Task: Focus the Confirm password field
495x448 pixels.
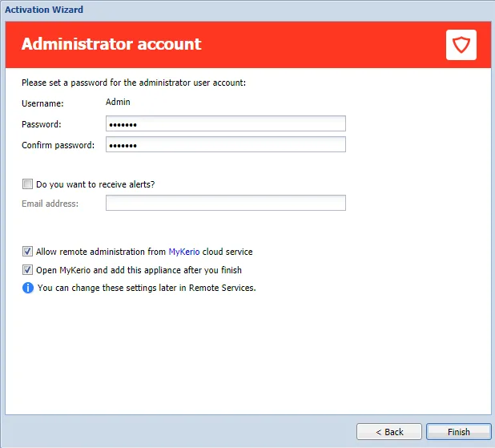Action: pyautogui.click(x=226, y=144)
